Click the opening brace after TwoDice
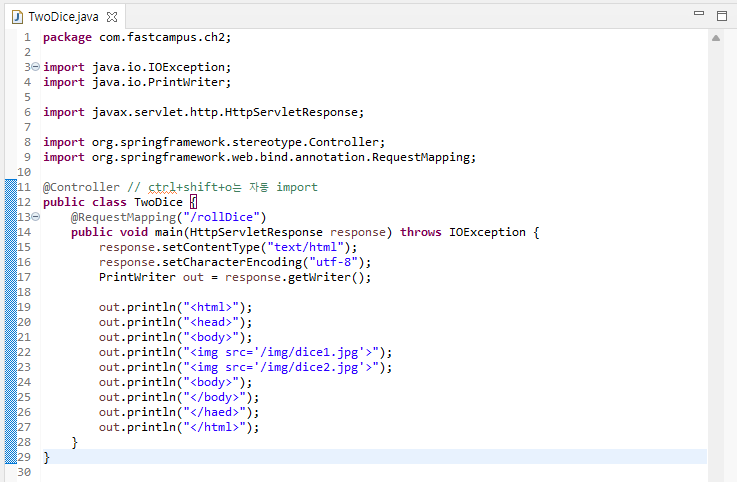 click(x=193, y=202)
